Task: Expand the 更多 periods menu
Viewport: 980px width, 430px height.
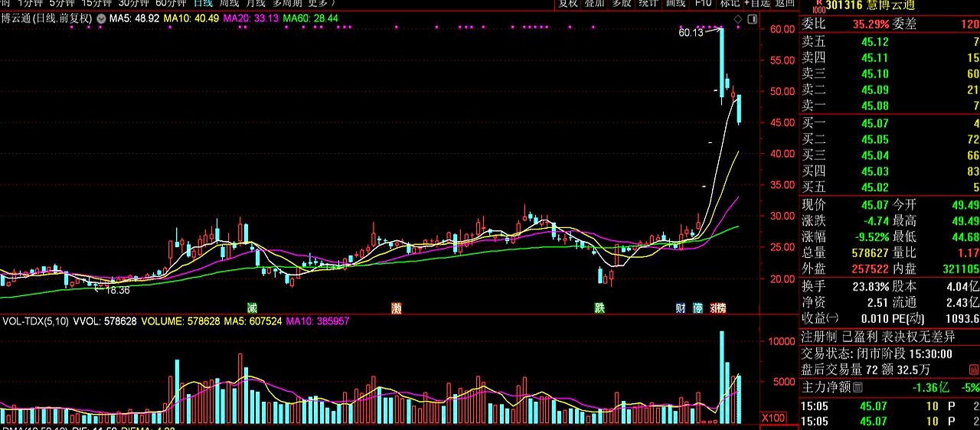Action: coord(322,3)
